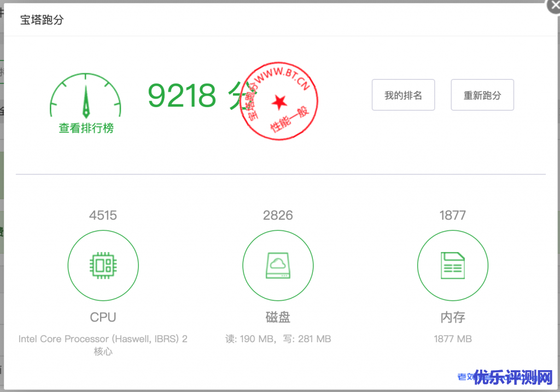Click the 宝塔跑分 dialog title
The height and width of the screenshot is (392, 560).
point(42,20)
